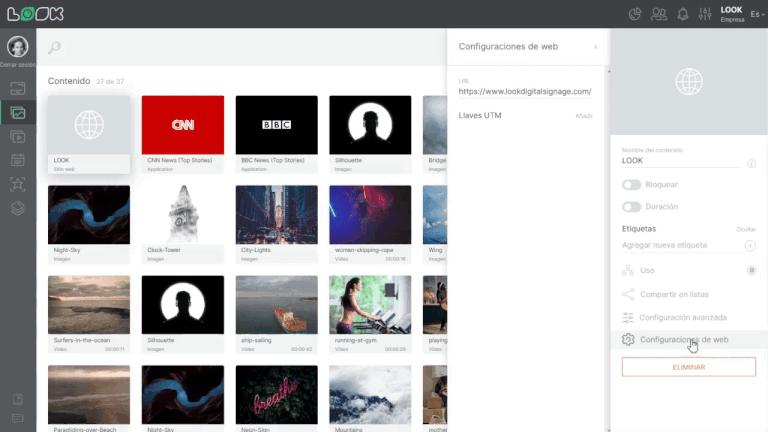Image resolution: width=768 pixels, height=432 pixels.
Task: Open the Playlists sidebar icon
Action: pyautogui.click(x=18, y=137)
